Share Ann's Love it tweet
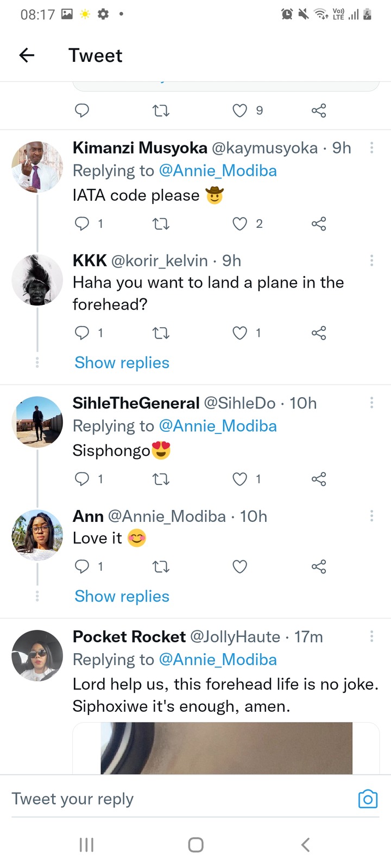The image size is (391, 868). [319, 566]
